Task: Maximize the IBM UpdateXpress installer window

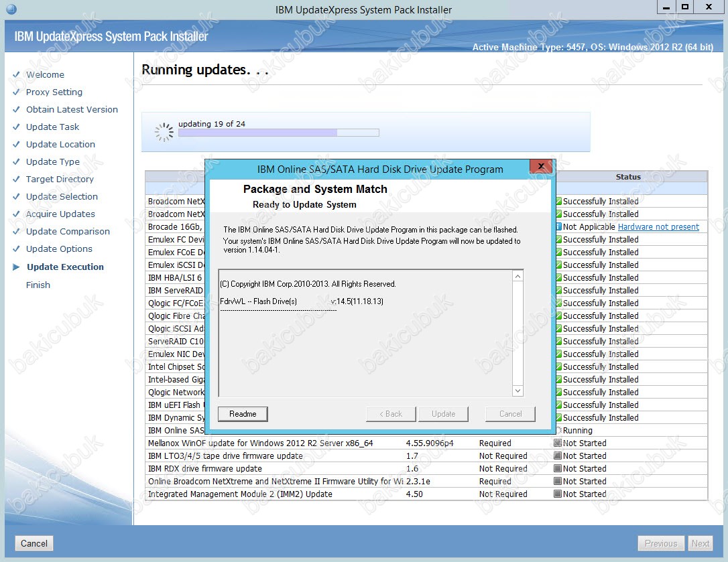Action: [685, 7]
